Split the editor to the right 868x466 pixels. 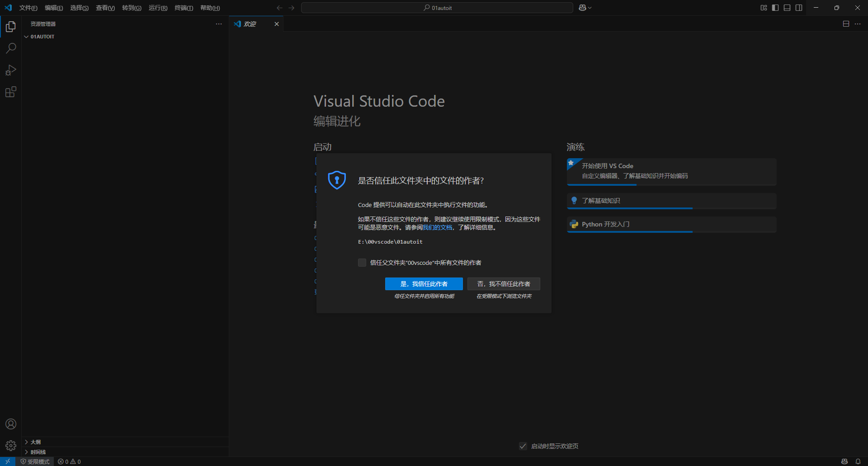pos(846,24)
